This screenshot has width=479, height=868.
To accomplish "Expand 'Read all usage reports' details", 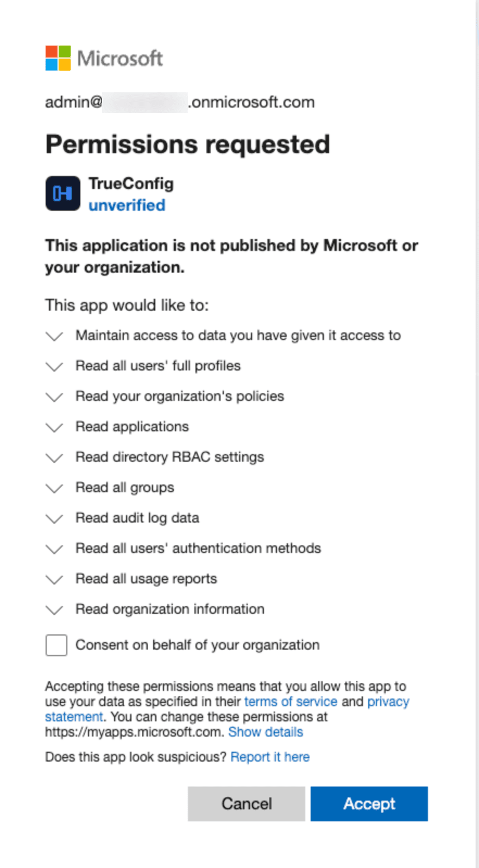I will coord(54,580).
